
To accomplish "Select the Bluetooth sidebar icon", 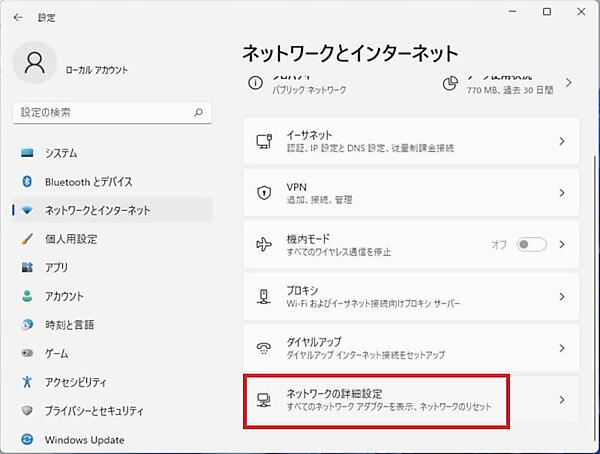I will 27,181.
